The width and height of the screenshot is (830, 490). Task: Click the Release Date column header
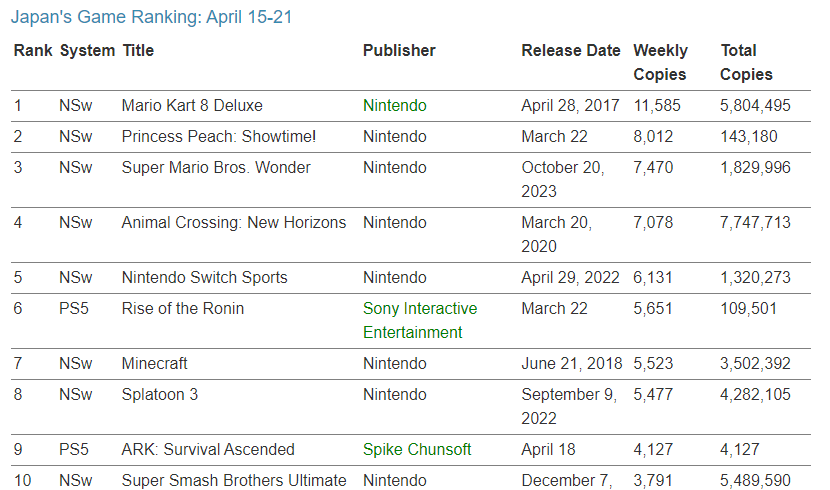(x=571, y=50)
